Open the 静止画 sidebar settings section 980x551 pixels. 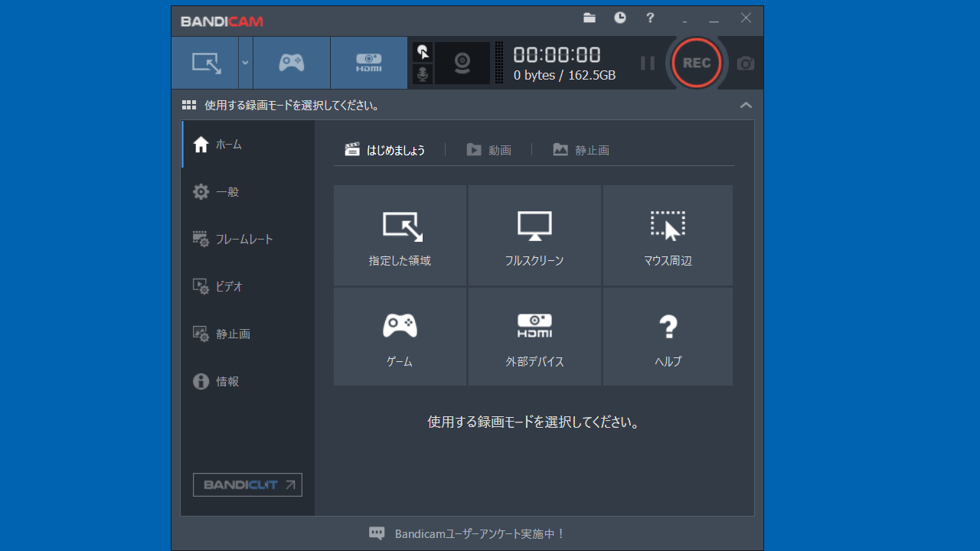click(248, 334)
